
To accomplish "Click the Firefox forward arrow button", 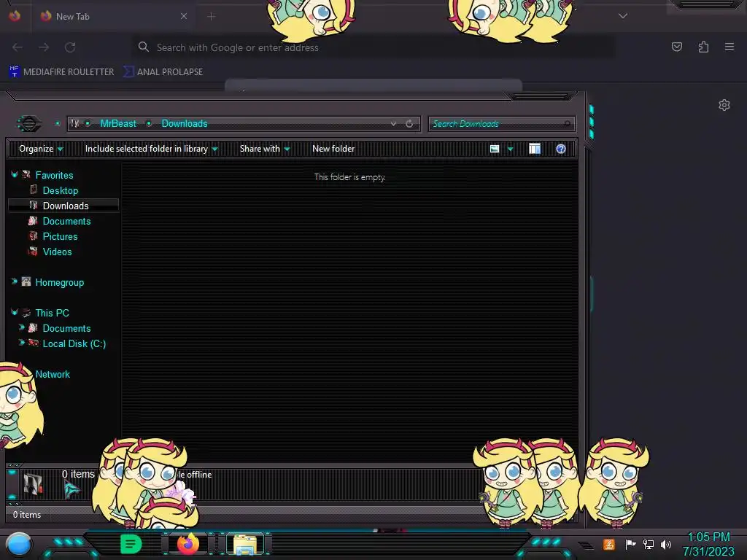I will point(44,47).
